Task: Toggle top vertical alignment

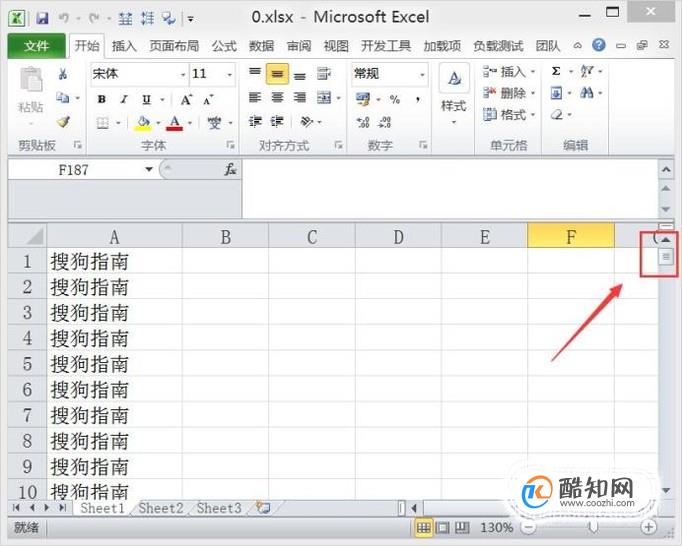Action: click(255, 72)
